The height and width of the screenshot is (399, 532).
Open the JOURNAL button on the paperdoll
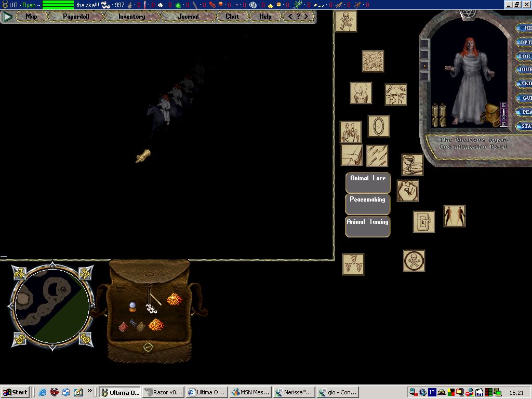[524, 70]
